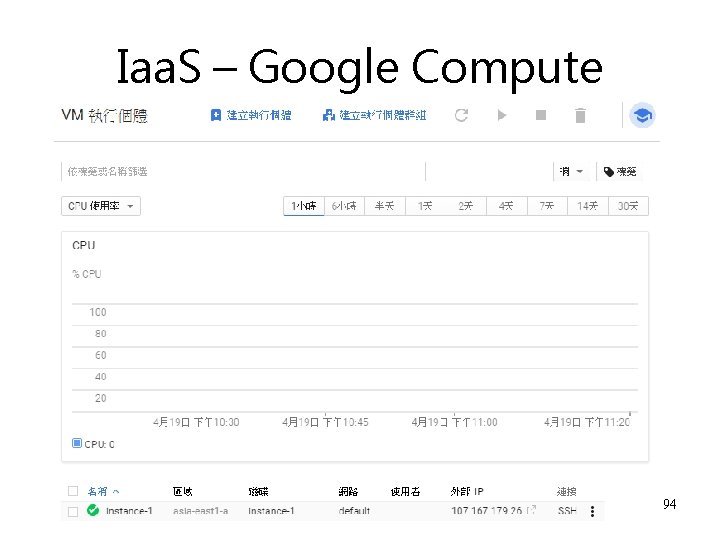Image resolution: width=720 pixels, height=540 pixels.
Task: Click the default network link
Action: click(x=354, y=511)
